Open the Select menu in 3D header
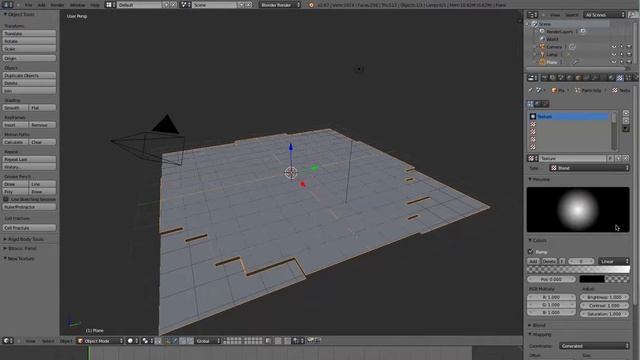 48,341
